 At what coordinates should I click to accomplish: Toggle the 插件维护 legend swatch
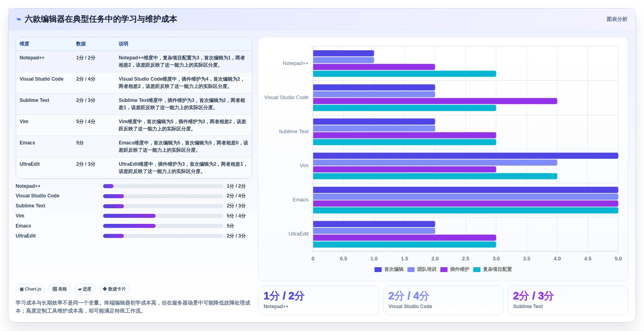(x=444, y=270)
